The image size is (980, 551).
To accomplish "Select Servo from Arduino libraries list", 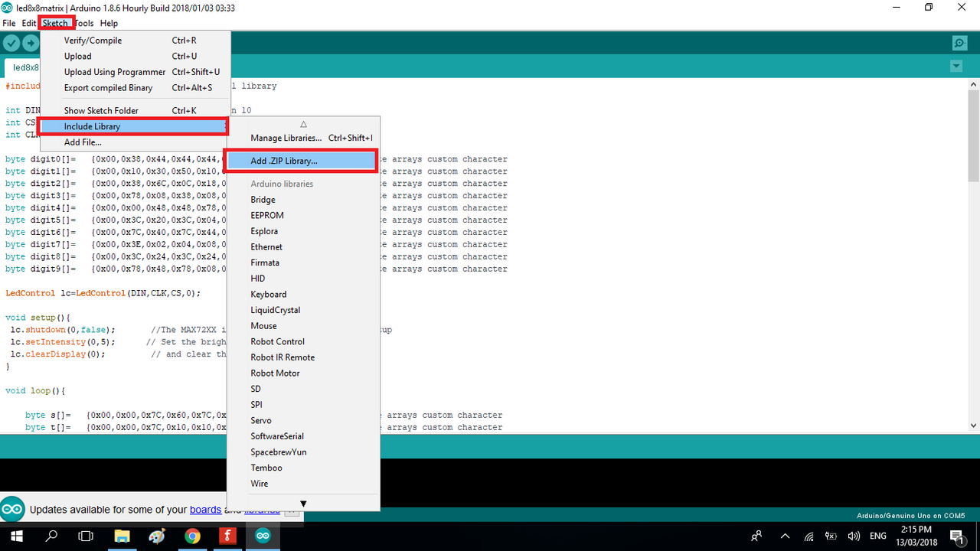I will (x=261, y=420).
